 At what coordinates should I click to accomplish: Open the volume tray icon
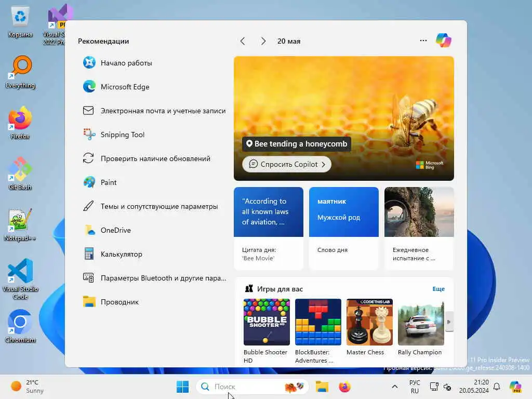tap(447, 387)
